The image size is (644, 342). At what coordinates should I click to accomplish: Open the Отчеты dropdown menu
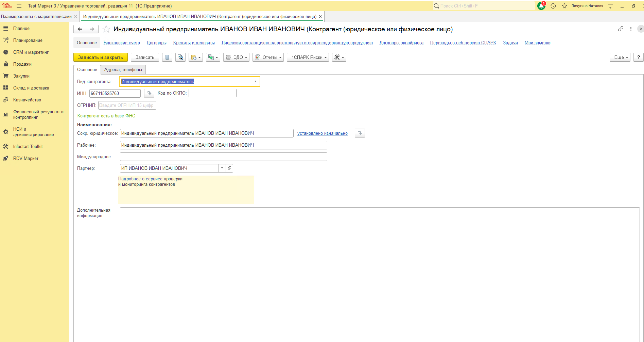point(268,57)
